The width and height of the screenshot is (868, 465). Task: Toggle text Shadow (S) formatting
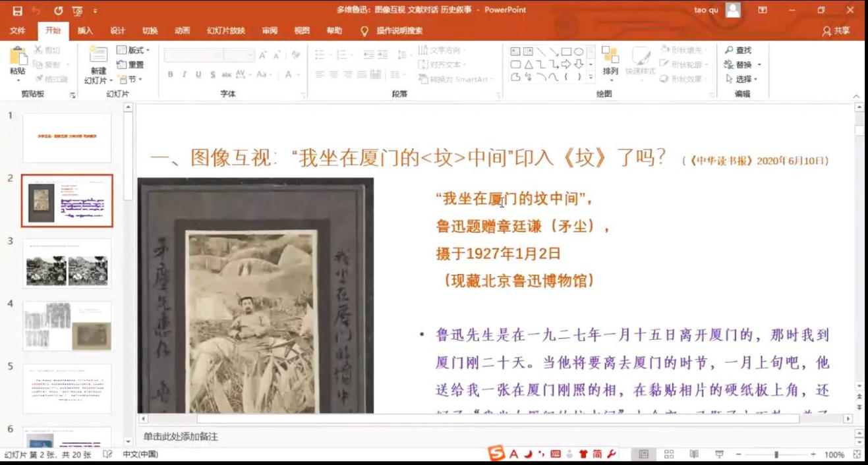[212, 75]
